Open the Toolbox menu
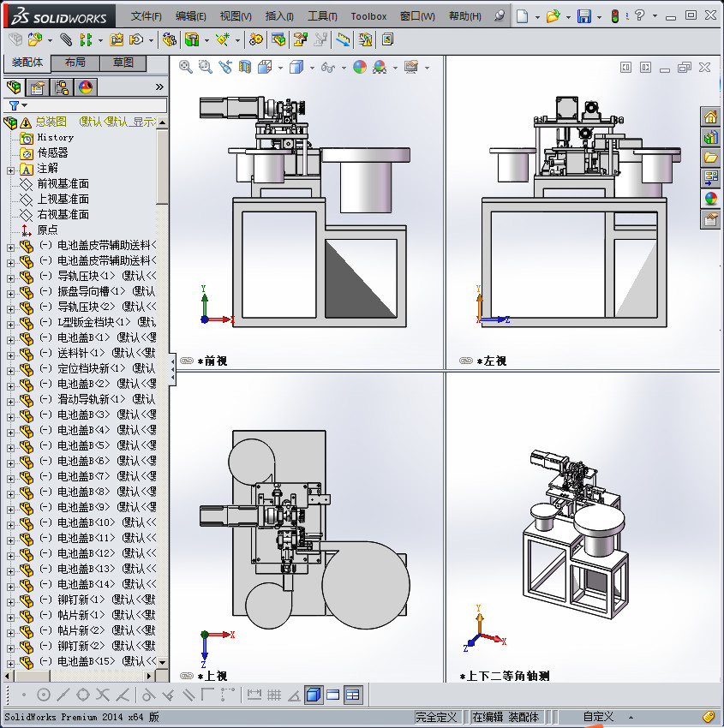Screen dimensions: 724x728 tap(368, 16)
